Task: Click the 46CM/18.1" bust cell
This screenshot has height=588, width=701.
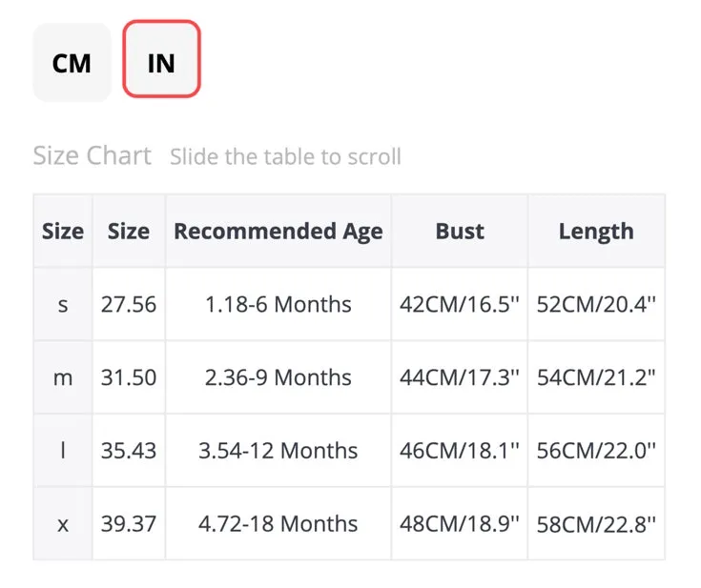Action: click(460, 451)
